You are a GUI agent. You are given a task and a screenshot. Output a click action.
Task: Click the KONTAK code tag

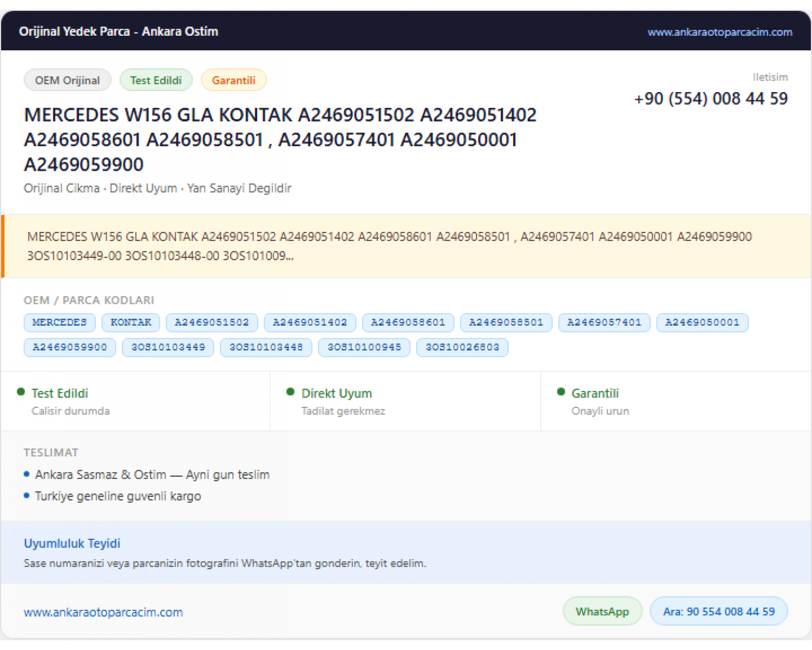[x=131, y=322]
